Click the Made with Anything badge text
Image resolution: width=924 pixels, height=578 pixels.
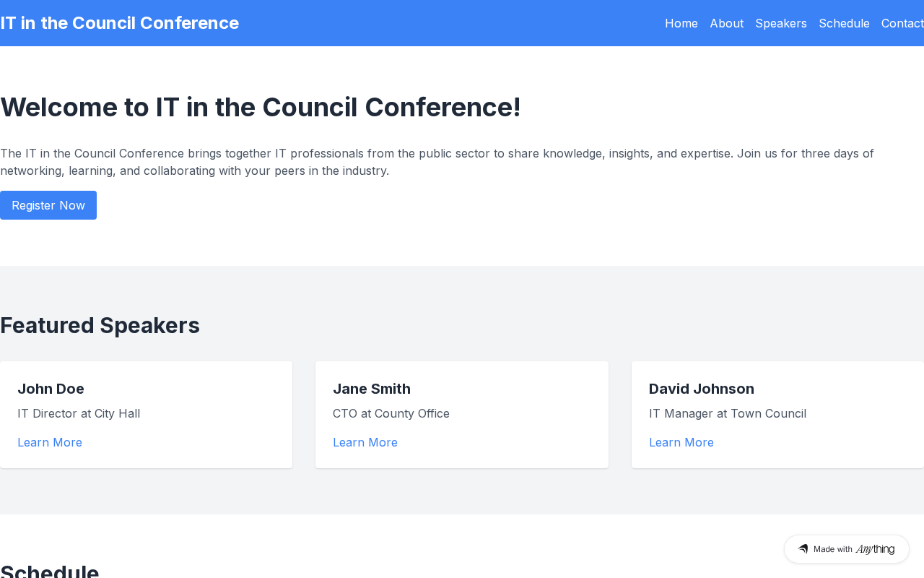pyautogui.click(x=854, y=549)
